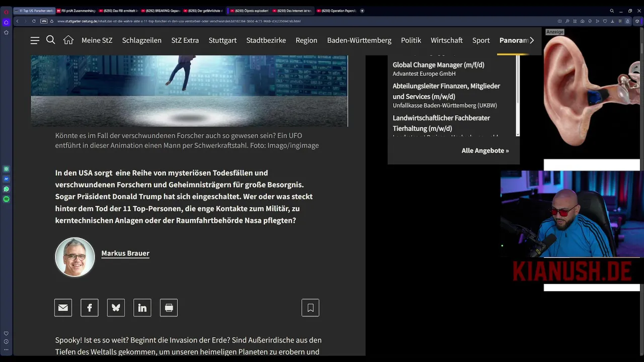Screen dimensions: 644x362
Task: Toggle the VPN badge in address bar
Action: coord(44,21)
